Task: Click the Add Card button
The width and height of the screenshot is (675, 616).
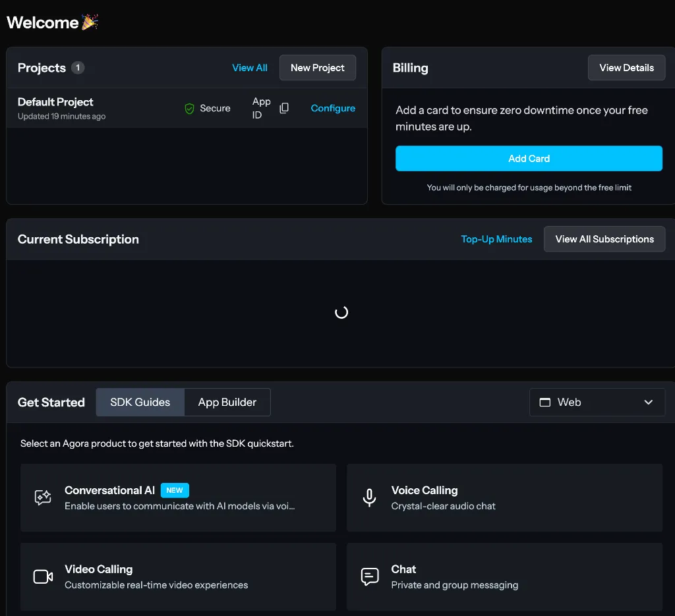Action: [x=529, y=158]
